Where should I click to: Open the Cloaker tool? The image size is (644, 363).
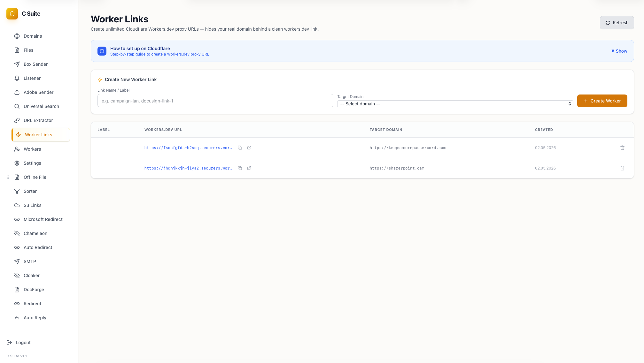tap(41, 276)
